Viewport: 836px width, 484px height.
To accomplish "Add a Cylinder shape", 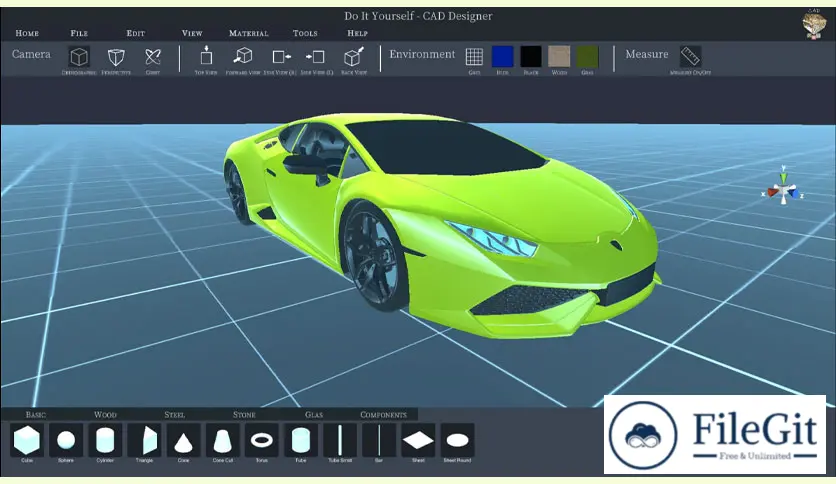I will click(105, 440).
